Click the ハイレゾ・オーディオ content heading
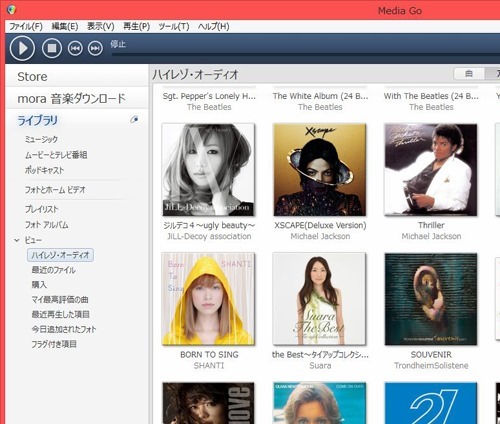This screenshot has height=424, width=500. 195,74
